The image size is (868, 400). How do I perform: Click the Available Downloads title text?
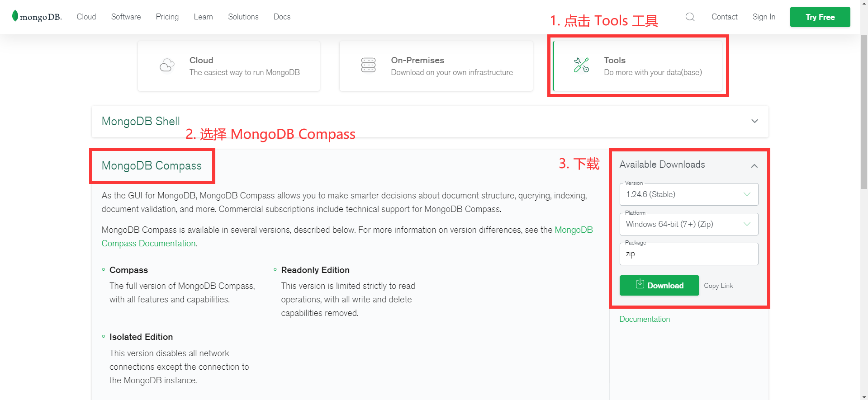pos(662,165)
